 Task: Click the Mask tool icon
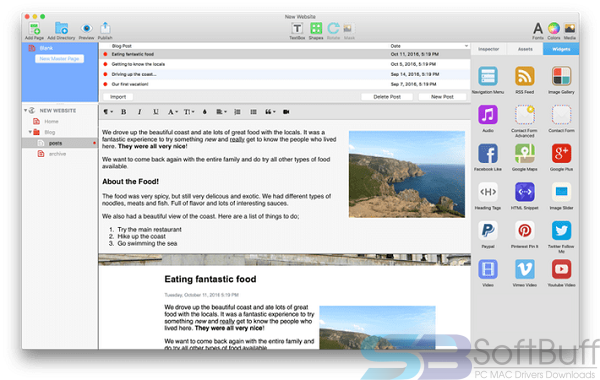coord(349,28)
